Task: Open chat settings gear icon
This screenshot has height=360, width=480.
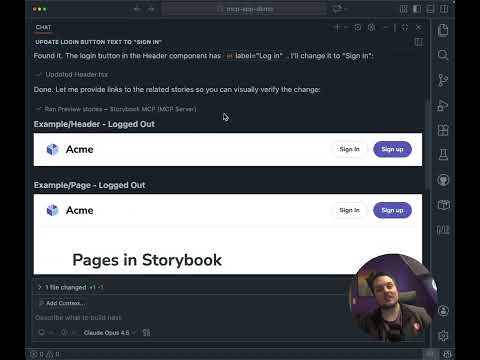Action: (x=371, y=28)
